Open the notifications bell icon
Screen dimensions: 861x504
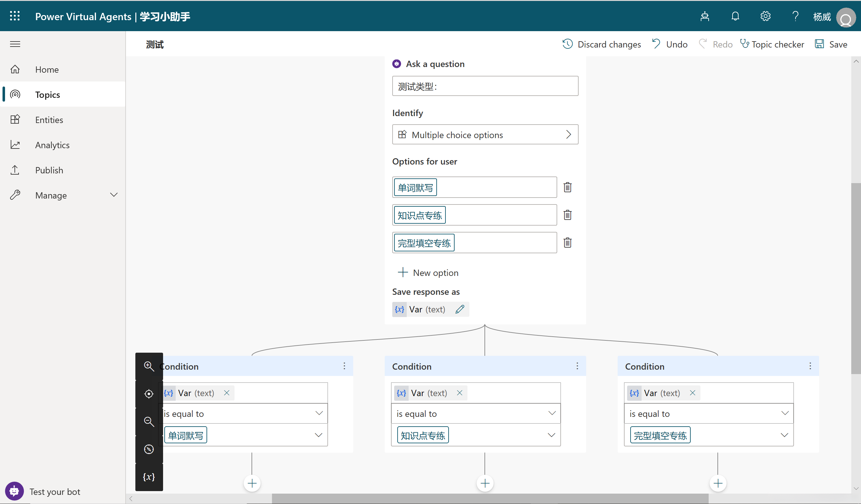pos(735,16)
